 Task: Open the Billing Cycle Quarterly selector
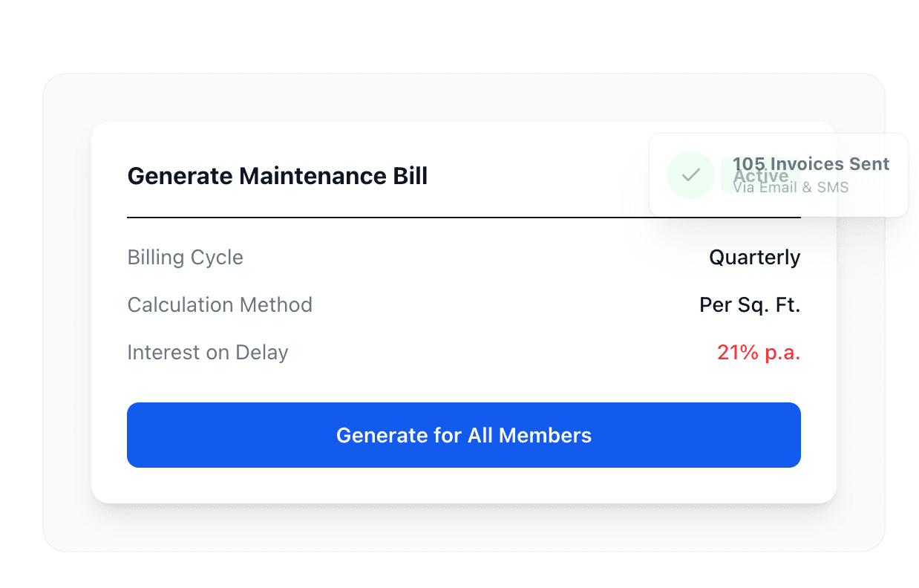tap(755, 257)
